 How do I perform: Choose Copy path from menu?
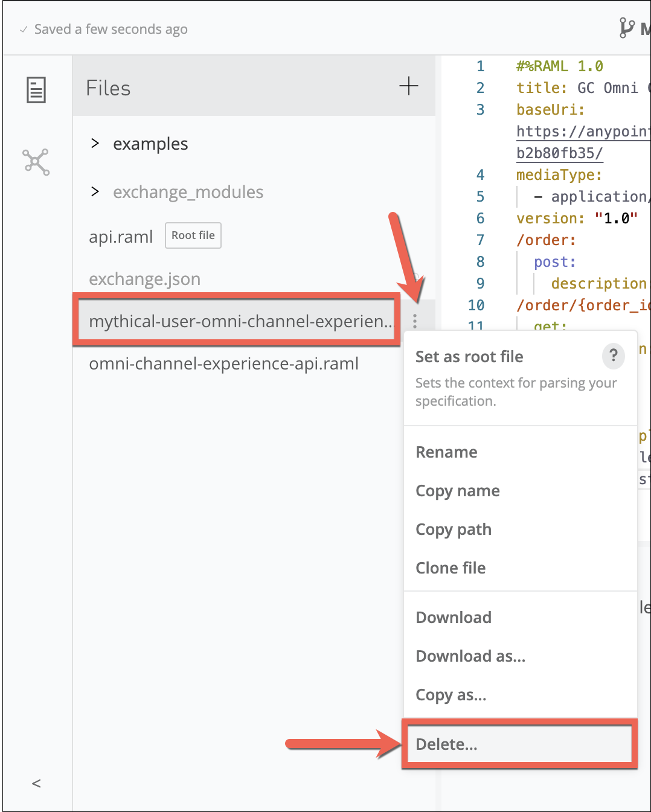click(x=453, y=529)
